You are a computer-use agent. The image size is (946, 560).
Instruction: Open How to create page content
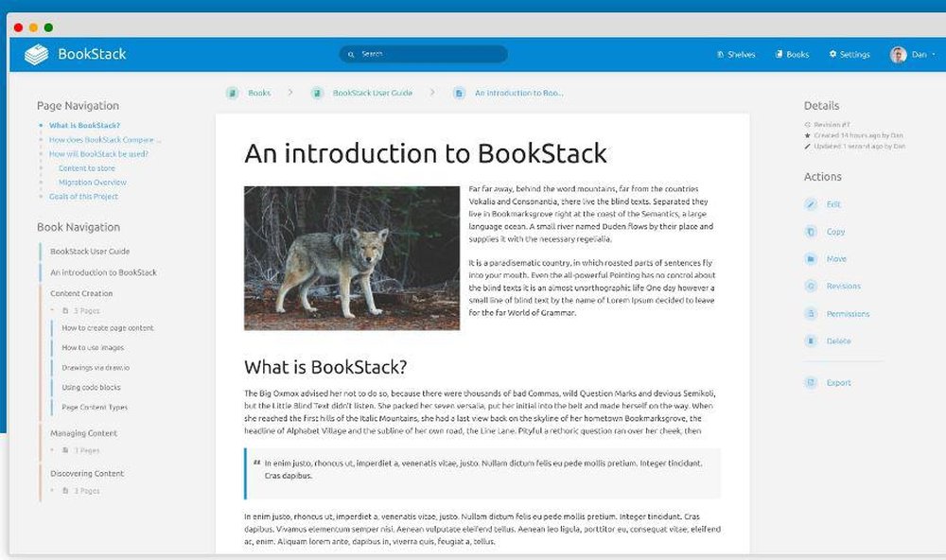pyautogui.click(x=108, y=328)
